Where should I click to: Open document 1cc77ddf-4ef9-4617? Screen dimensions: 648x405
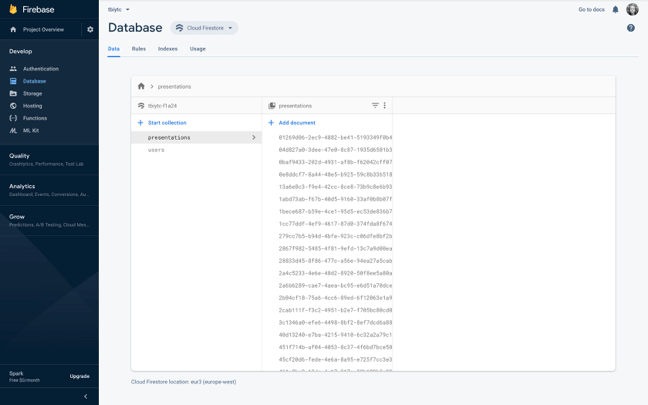(335, 224)
